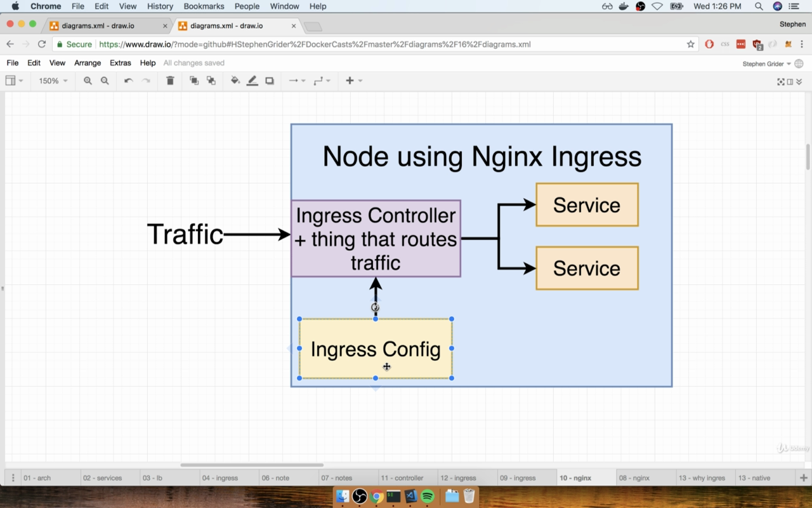The width and height of the screenshot is (812, 508).
Task: Switch to the 02 - services page
Action: 111,478
